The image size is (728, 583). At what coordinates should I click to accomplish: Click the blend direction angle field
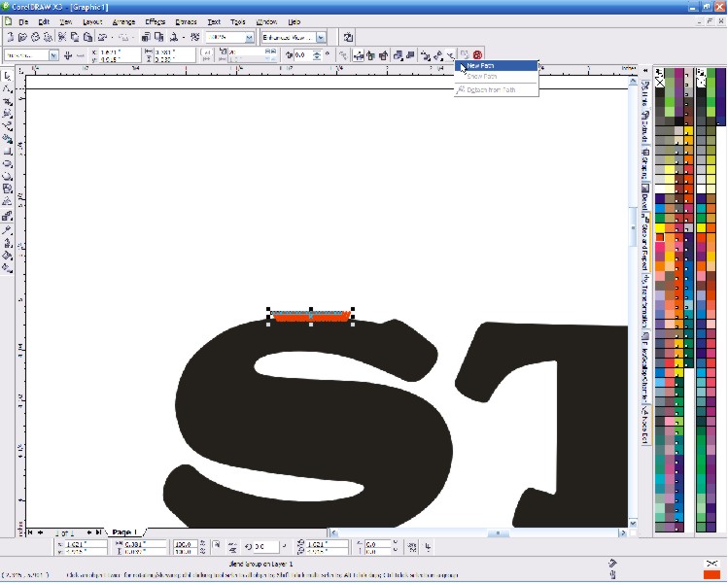pyautogui.click(x=302, y=55)
